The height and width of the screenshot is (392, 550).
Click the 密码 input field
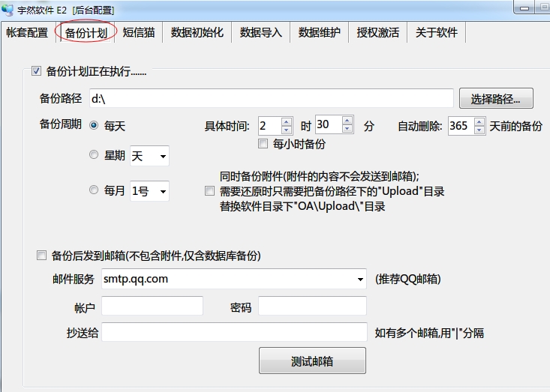coord(313,306)
